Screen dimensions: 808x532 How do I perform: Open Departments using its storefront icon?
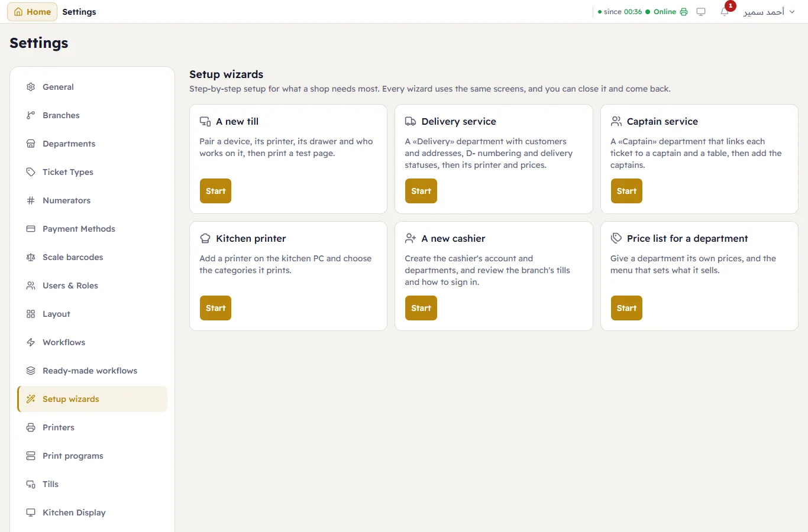pos(31,144)
